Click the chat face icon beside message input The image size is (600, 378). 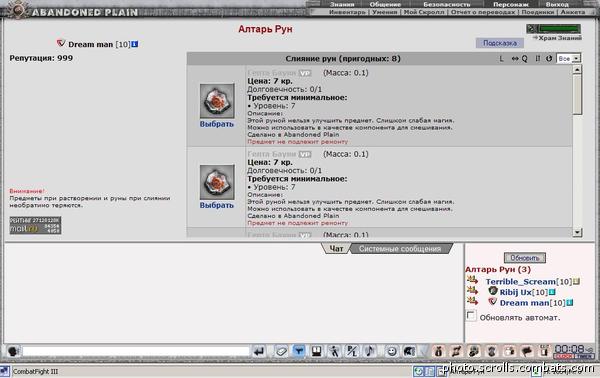(x=13, y=351)
